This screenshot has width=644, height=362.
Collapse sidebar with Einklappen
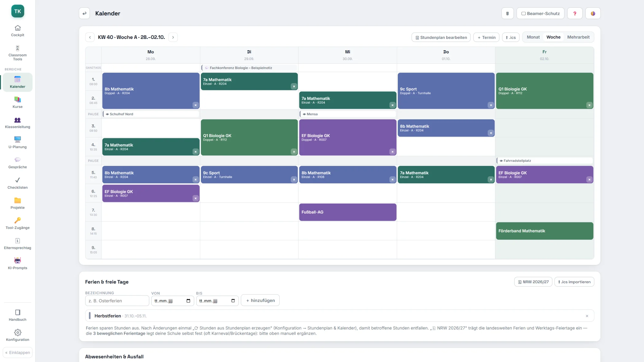click(17, 352)
